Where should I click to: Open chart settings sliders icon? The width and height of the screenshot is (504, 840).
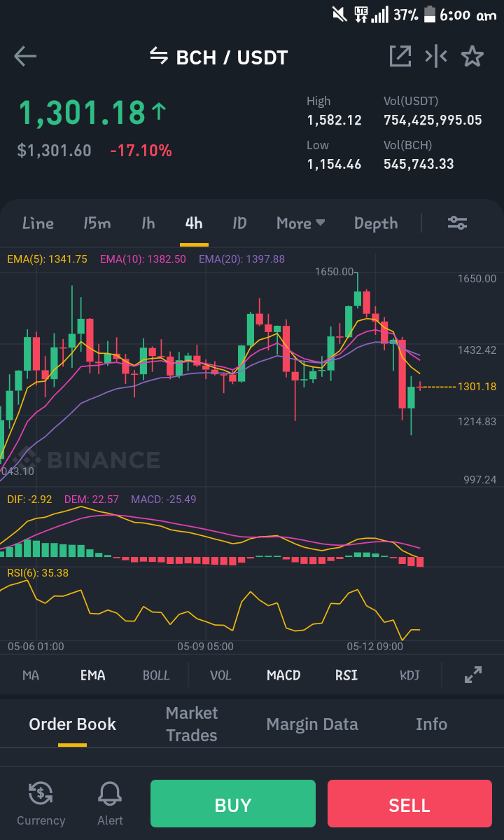point(458,223)
